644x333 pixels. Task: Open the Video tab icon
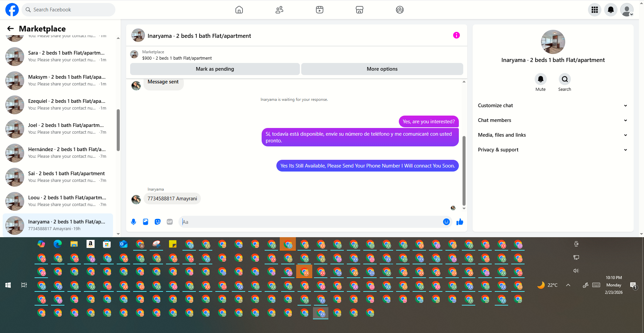(x=320, y=10)
